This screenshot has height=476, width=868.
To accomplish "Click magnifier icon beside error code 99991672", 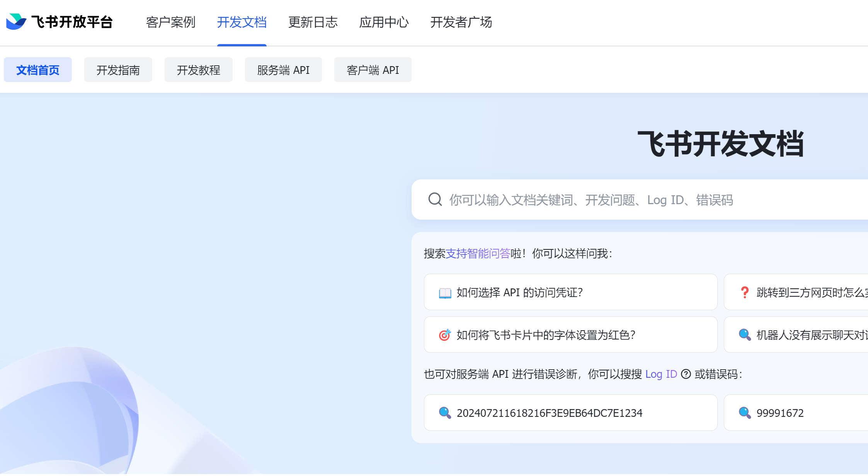I will [745, 413].
